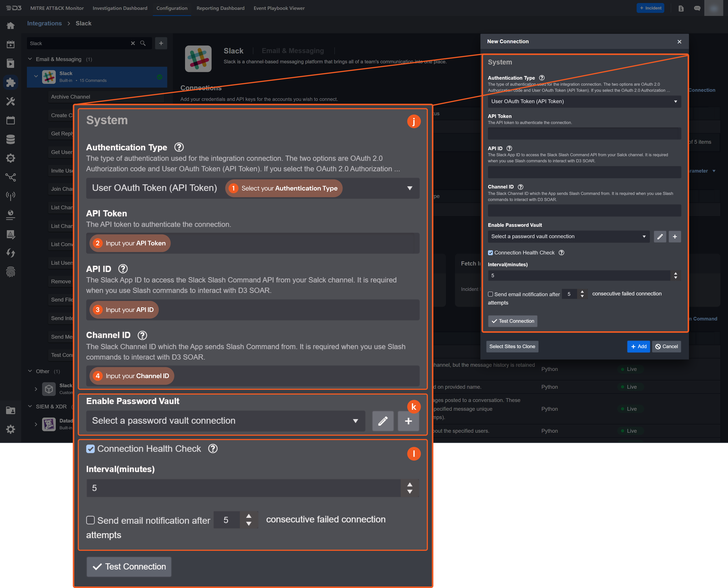Click the home icon in the left sidebar
The width and height of the screenshot is (728, 588).
10,26
